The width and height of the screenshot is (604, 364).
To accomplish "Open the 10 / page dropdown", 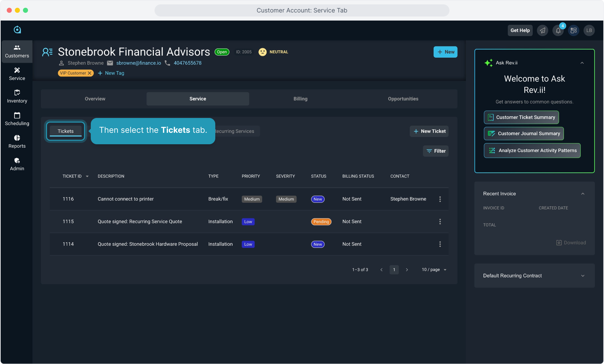I will [434, 270].
